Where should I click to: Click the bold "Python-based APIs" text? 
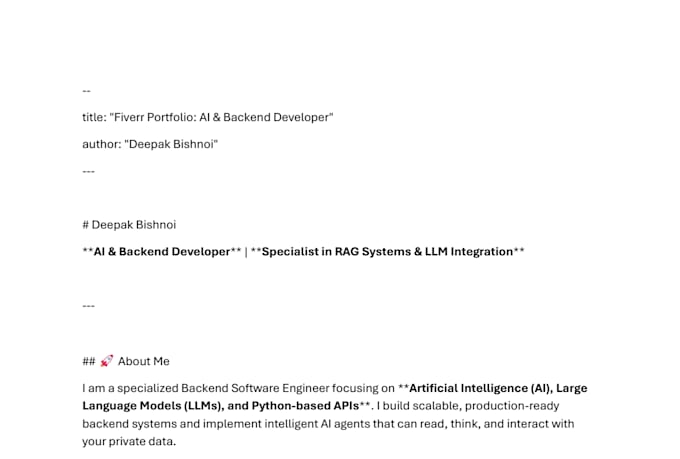coord(305,406)
